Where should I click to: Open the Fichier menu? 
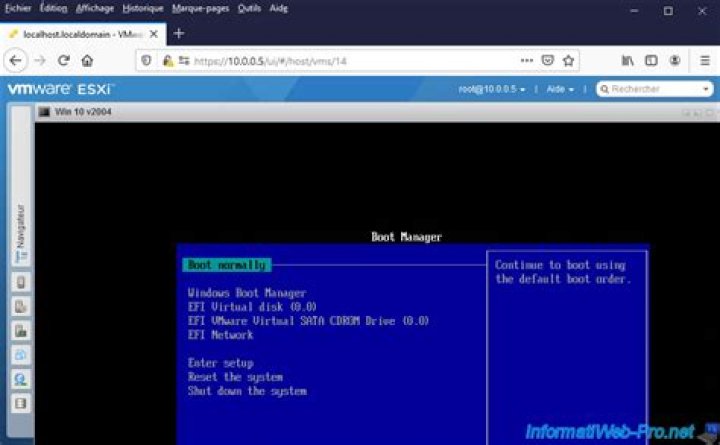[18, 8]
